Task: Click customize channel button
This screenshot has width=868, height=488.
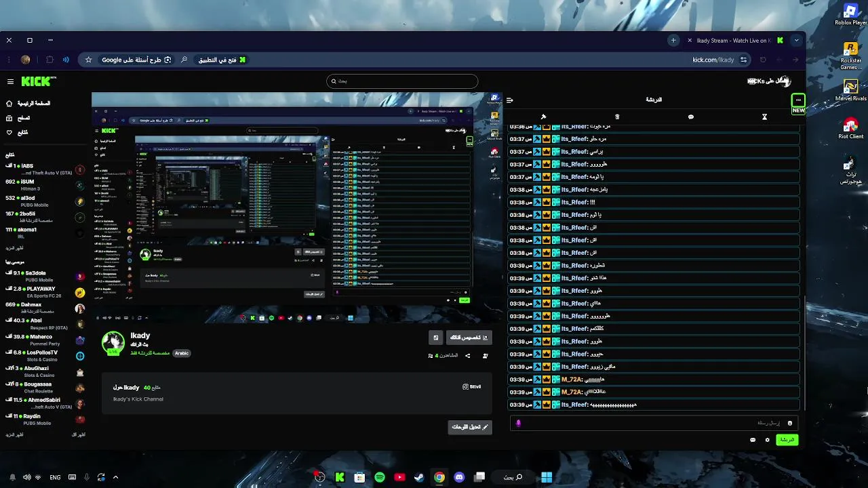Action: click(469, 338)
